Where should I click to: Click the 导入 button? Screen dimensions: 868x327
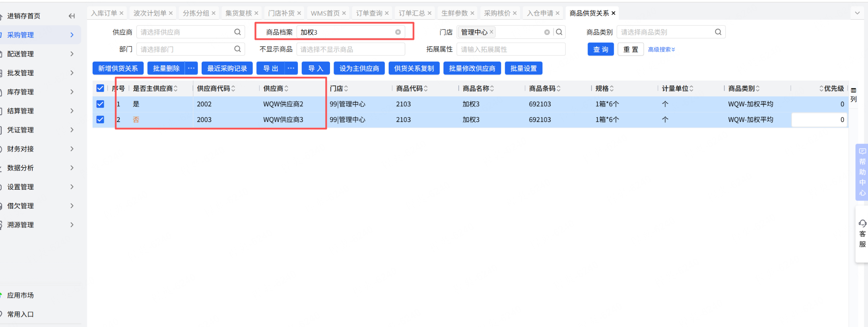click(x=315, y=68)
